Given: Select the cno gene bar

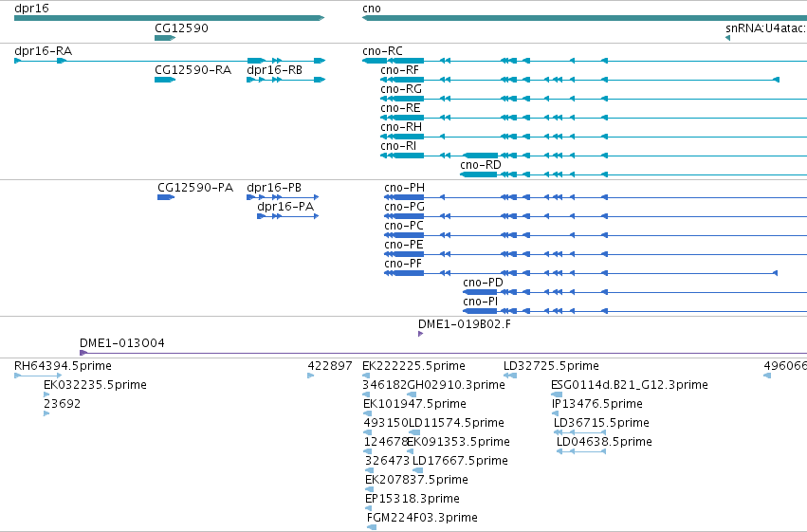Looking at the screenshot, I should pos(585,18).
